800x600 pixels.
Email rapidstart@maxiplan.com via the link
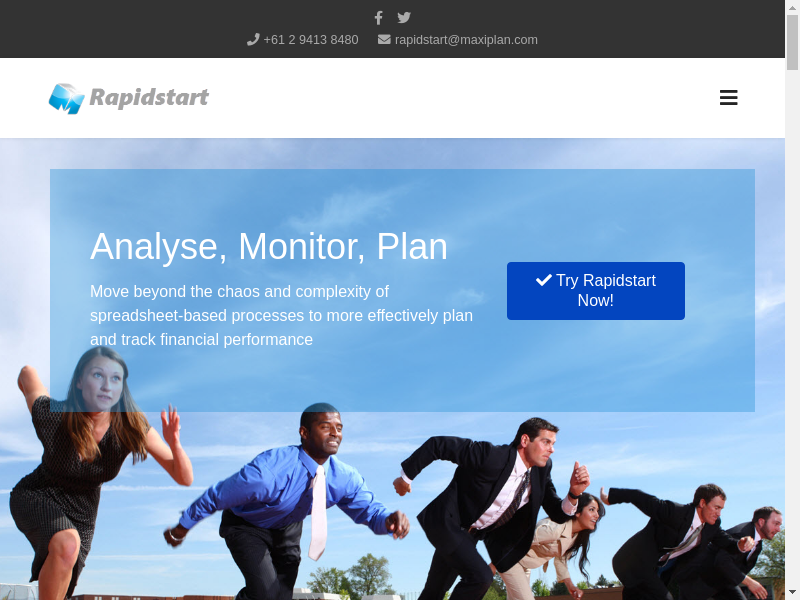(x=466, y=40)
